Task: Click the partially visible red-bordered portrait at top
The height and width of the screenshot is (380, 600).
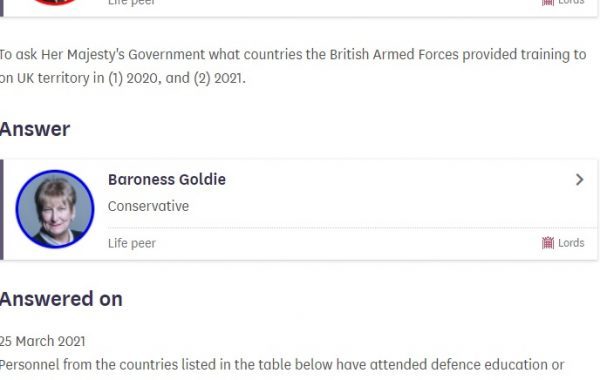Action: 55,2
